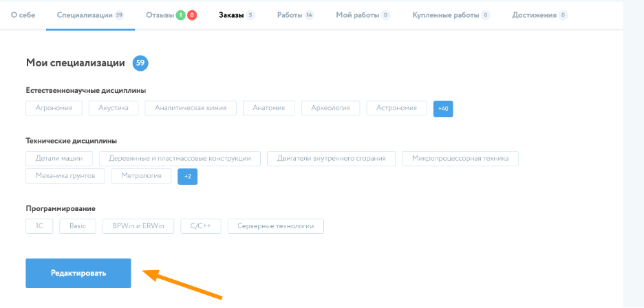The width and height of the screenshot is (644, 308).
Task: Click the green positive reviews badge
Action: point(181,15)
